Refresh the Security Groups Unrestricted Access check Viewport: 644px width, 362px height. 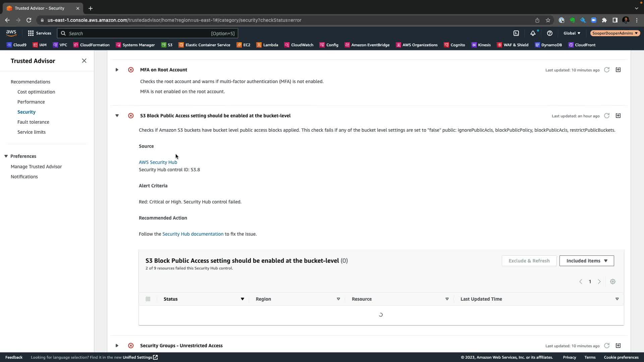607,346
